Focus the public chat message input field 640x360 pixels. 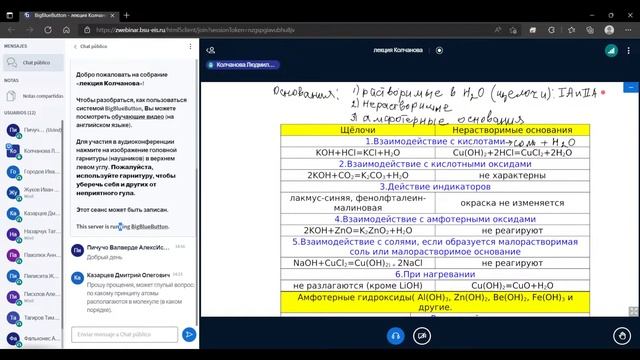coord(124,334)
